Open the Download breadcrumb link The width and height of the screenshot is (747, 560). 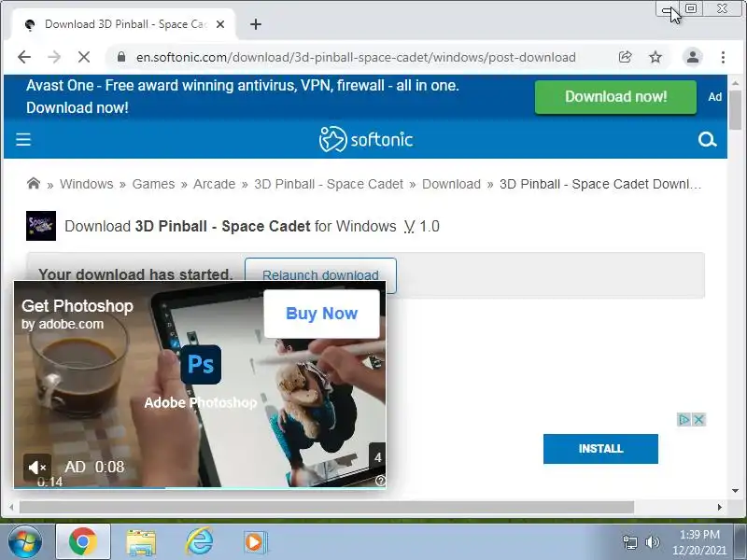451,184
